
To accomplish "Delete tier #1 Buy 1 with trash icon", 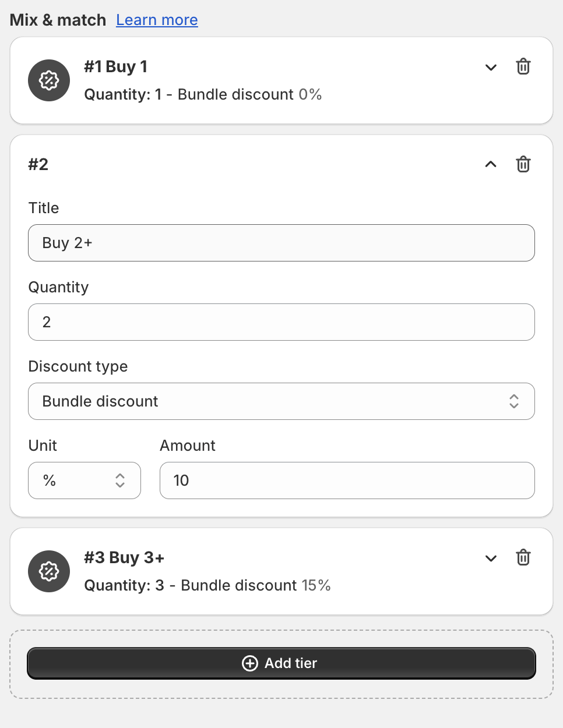I will 523,66.
